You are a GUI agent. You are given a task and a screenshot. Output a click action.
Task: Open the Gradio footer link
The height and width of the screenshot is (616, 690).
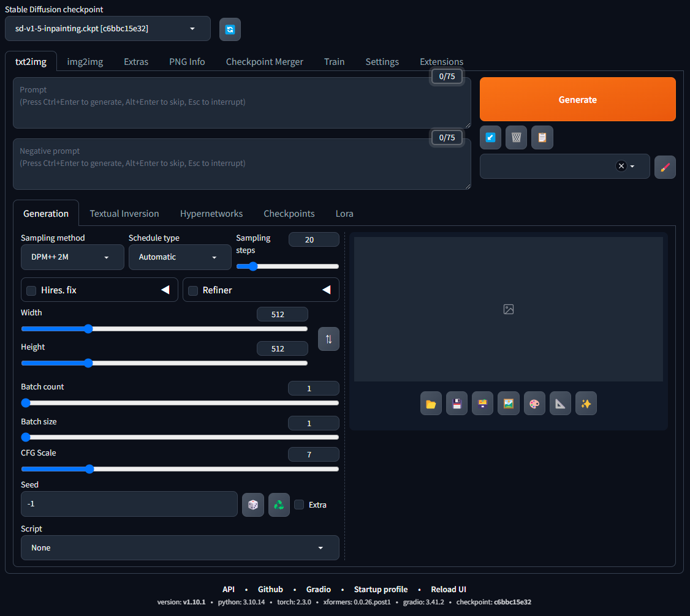coord(319,589)
